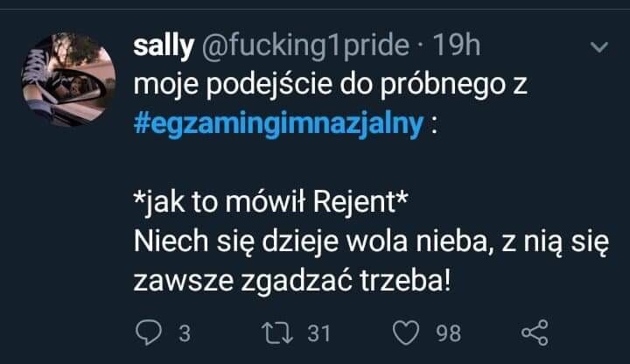Viewport: 630px width, 364px height.
Task: Click the colon after the hashtag
Action: (x=434, y=124)
